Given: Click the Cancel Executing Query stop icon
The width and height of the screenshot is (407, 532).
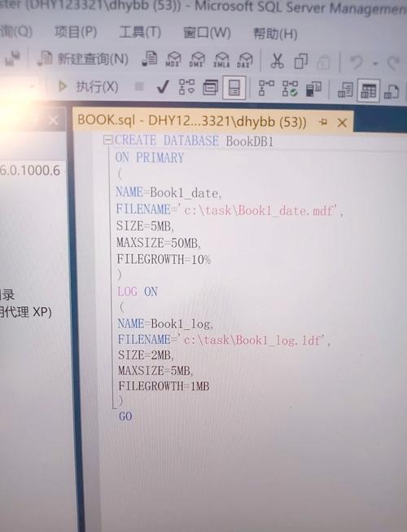Looking at the screenshot, I should [138, 87].
